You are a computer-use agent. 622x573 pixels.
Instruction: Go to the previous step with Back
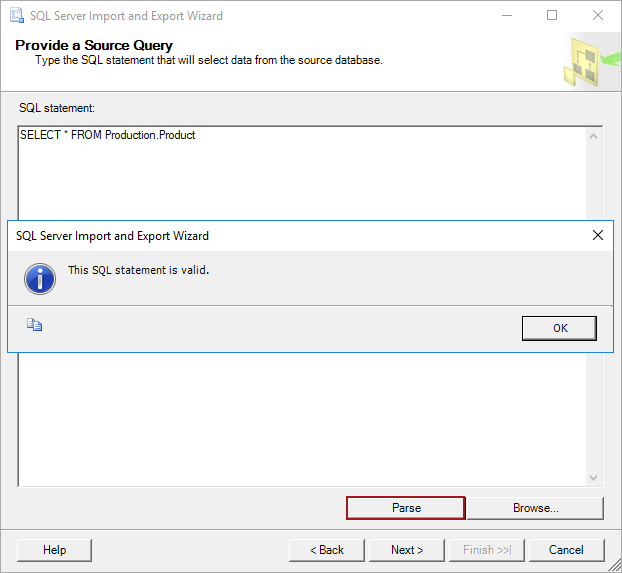326,550
